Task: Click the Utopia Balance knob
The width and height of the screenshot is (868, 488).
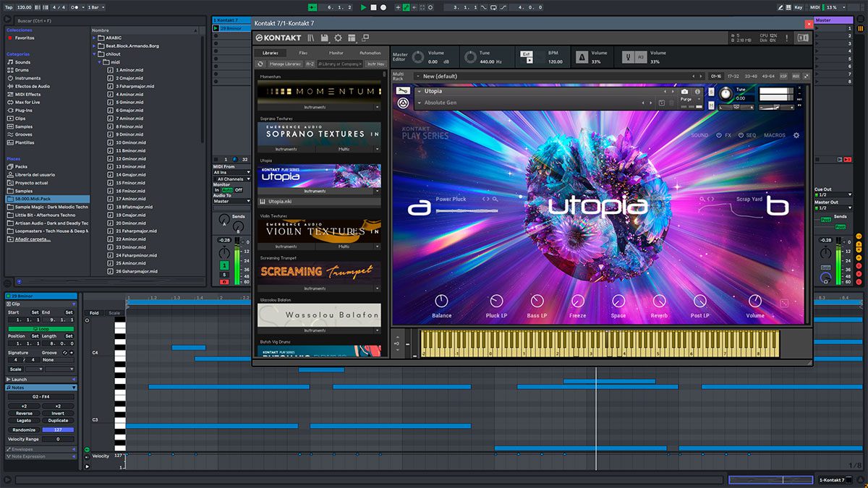Action: point(441,301)
